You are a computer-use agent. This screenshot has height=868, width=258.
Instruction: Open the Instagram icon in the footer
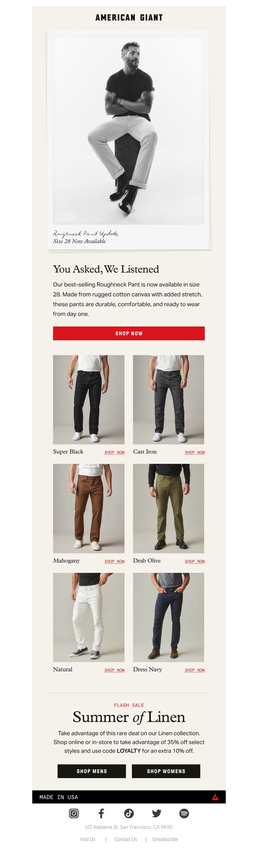[74, 813]
